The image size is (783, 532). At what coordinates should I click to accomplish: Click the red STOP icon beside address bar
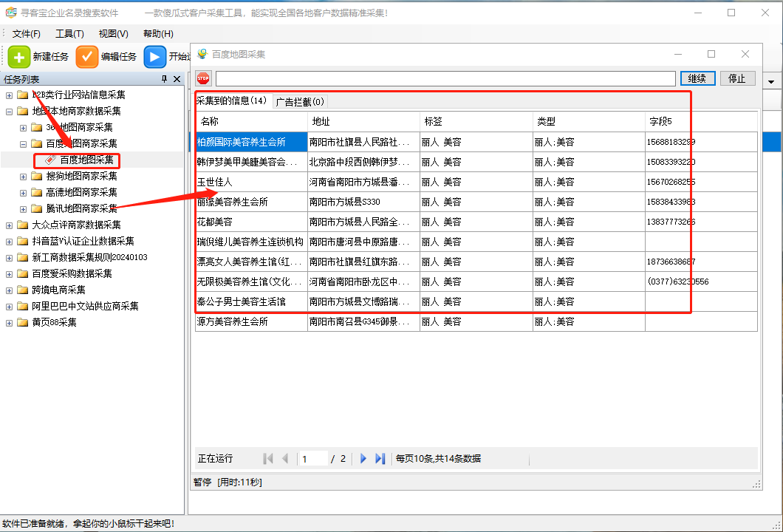(x=203, y=78)
